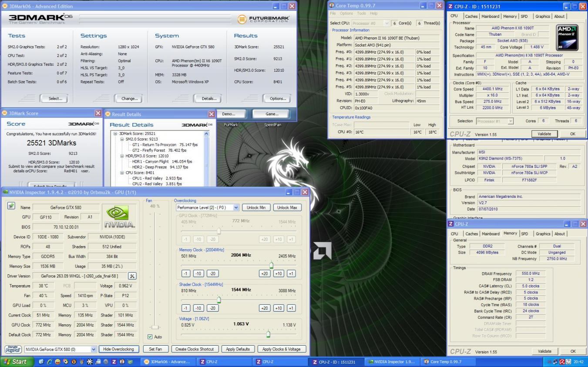Toggle the Auto fan checkbox
The height and width of the screenshot is (367, 588).
tap(150, 337)
